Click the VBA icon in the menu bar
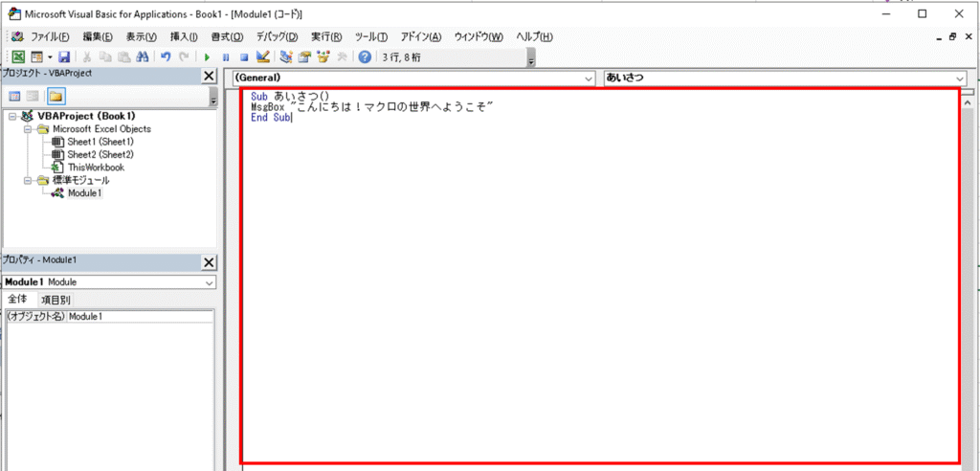Viewport: 980px width, 471px height. pyautogui.click(x=17, y=37)
